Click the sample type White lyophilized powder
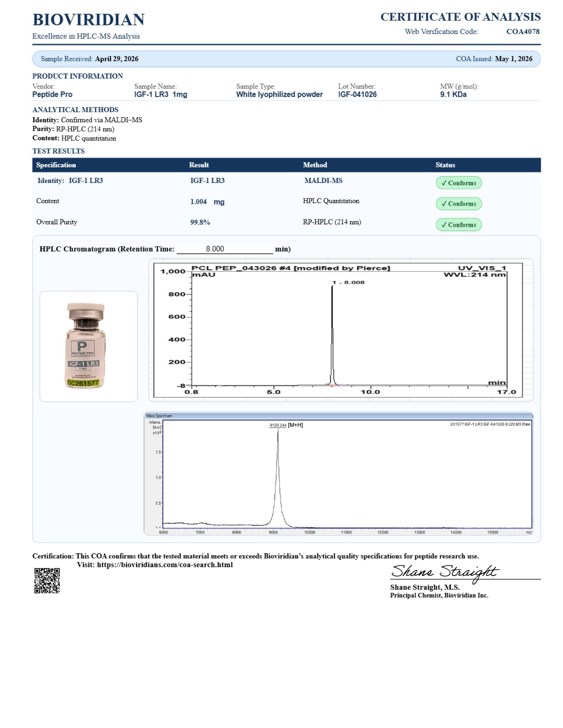Screen dimensions: 563x728 (x=280, y=94)
